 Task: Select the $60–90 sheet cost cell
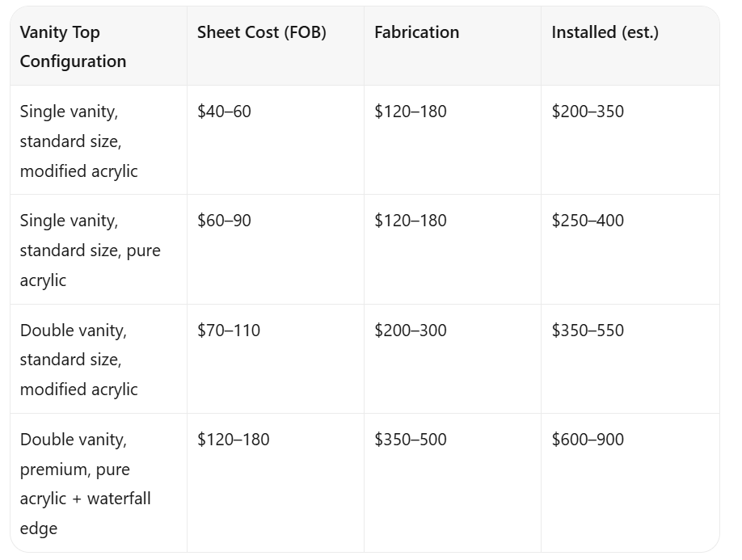click(224, 221)
